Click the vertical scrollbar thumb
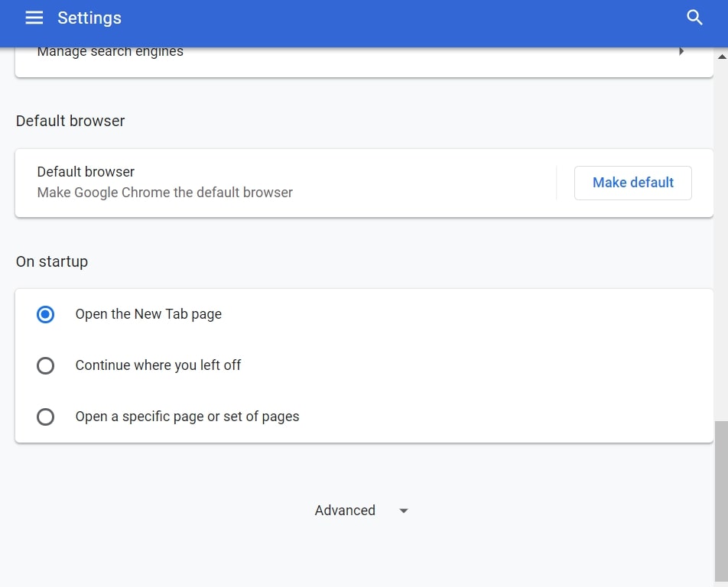Image resolution: width=728 pixels, height=587 pixels. (x=721, y=501)
